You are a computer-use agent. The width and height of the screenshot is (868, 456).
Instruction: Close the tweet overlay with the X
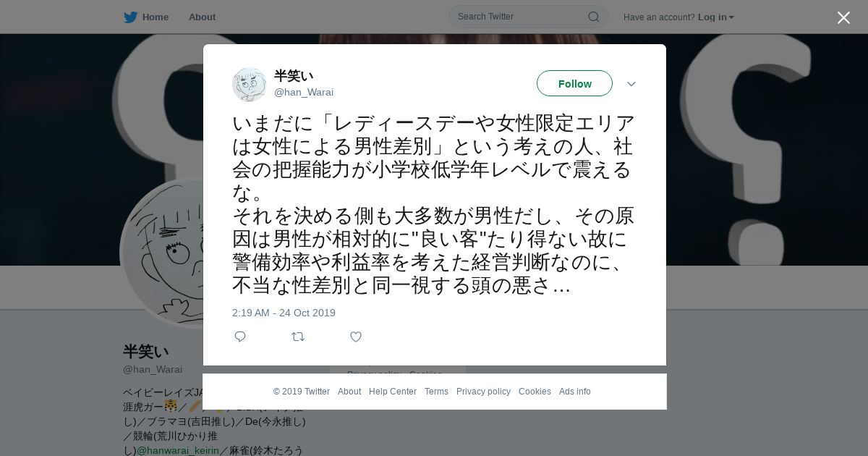click(843, 17)
